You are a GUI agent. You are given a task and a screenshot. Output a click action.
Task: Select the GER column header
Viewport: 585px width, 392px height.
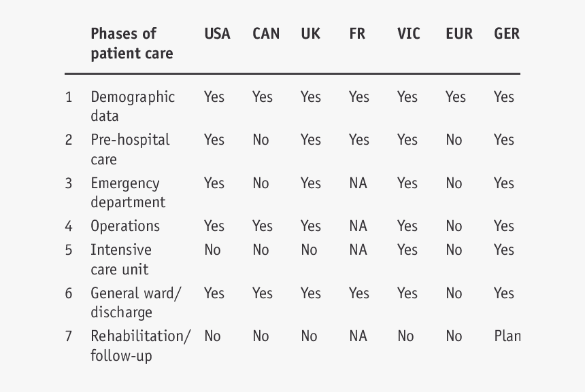(507, 34)
